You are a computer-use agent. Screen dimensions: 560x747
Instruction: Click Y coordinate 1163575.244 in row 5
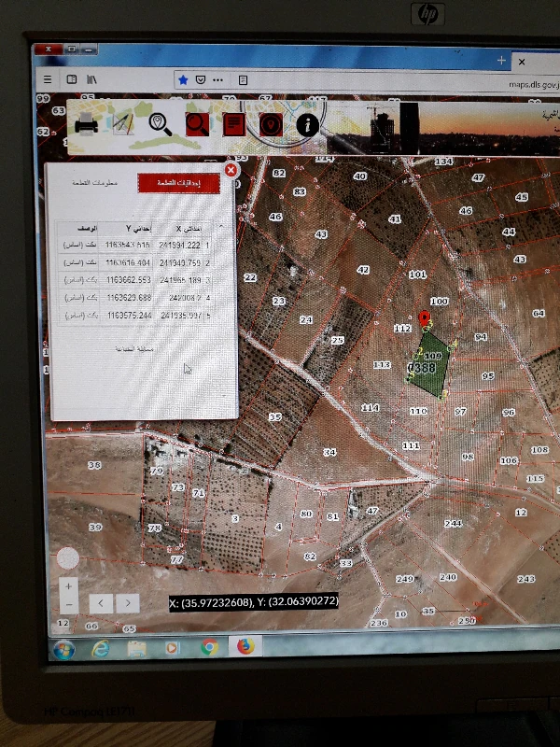tap(129, 316)
